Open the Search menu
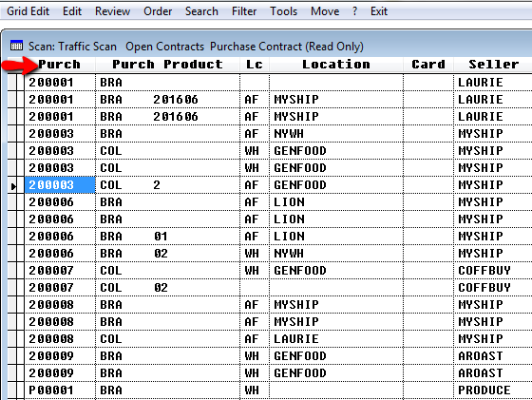Viewport: 532px width, 400px height. pyautogui.click(x=201, y=11)
